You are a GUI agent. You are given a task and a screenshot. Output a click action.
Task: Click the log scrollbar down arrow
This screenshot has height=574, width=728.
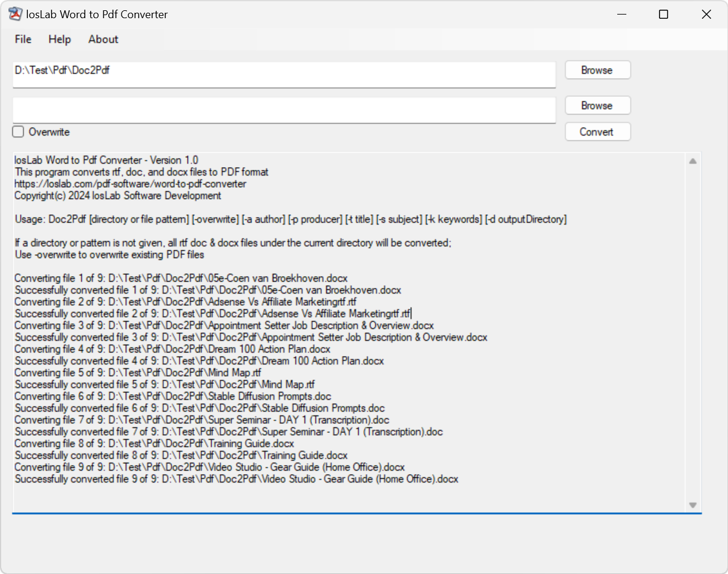(693, 505)
